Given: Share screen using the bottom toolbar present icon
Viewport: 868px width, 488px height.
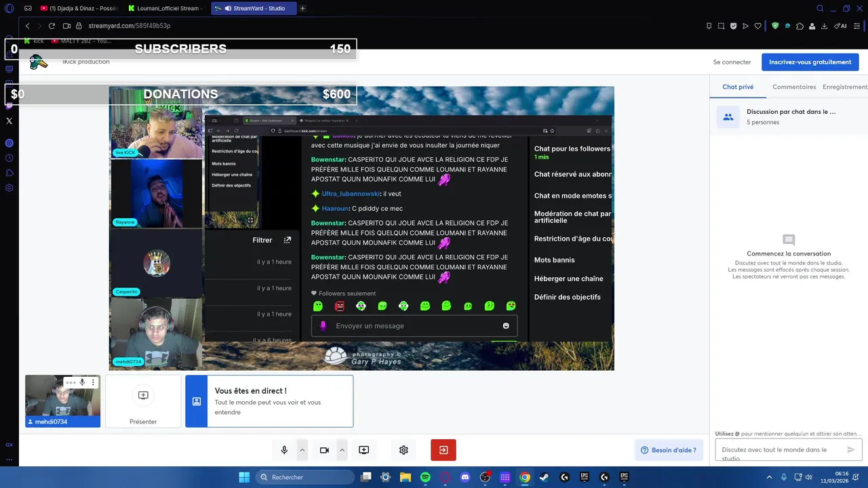Looking at the screenshot, I should 363,450.
